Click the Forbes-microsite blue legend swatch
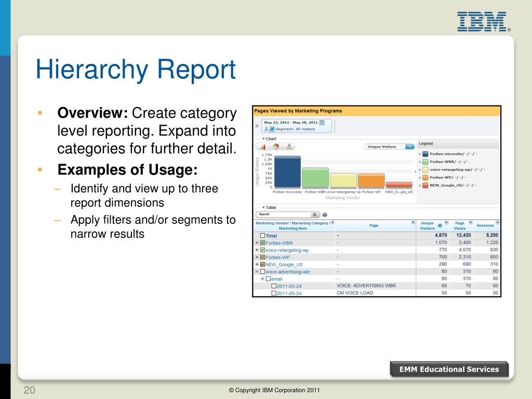Viewport: 532px width, 399px height. [x=425, y=154]
